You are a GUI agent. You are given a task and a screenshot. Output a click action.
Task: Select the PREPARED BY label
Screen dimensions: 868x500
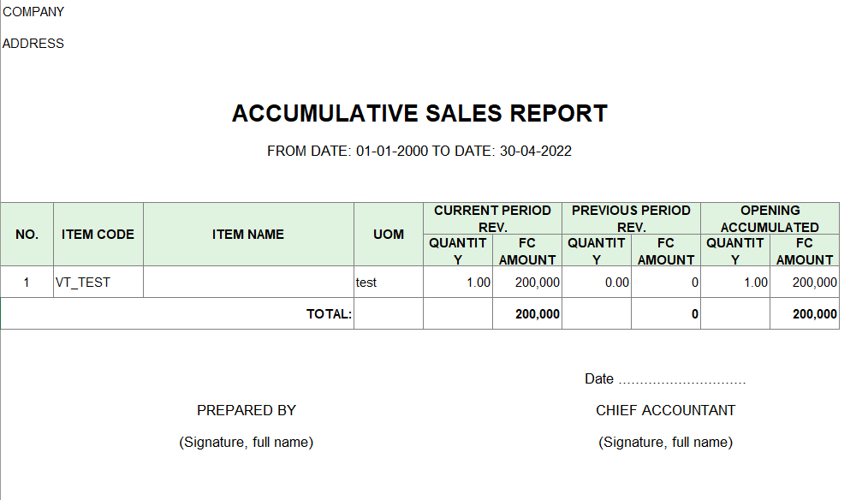coord(247,410)
